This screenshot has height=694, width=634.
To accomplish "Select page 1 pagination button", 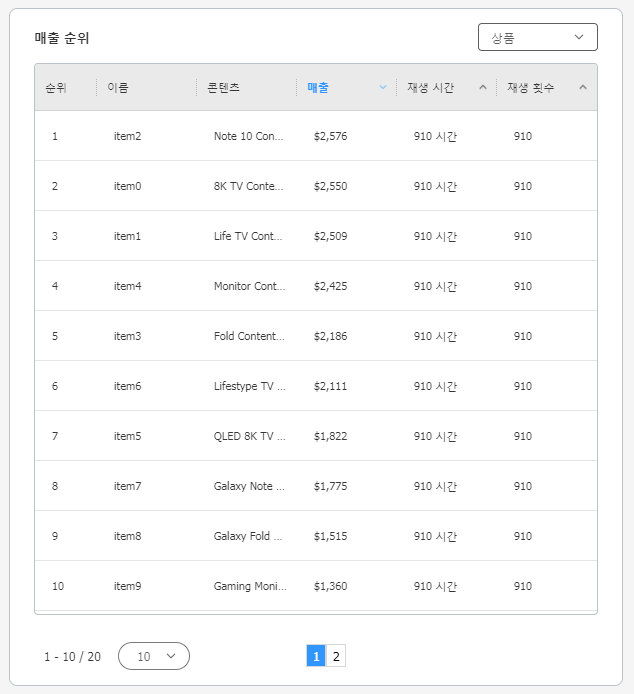I will [316, 656].
